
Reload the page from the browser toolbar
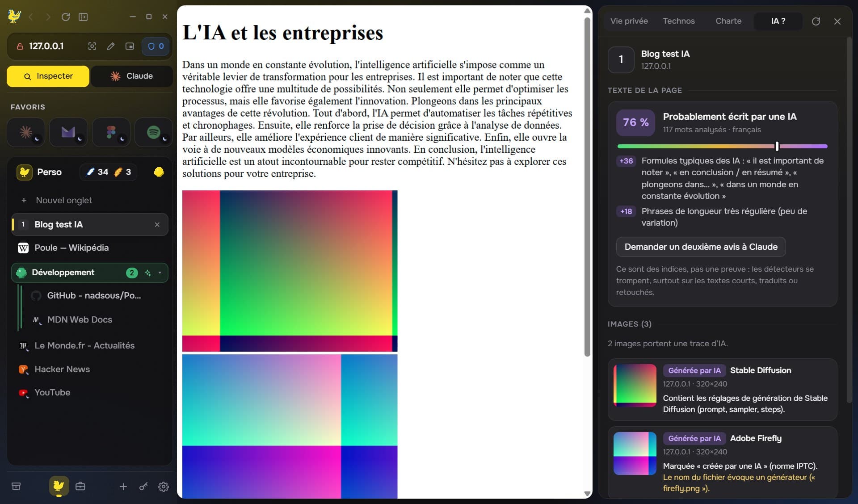66,17
